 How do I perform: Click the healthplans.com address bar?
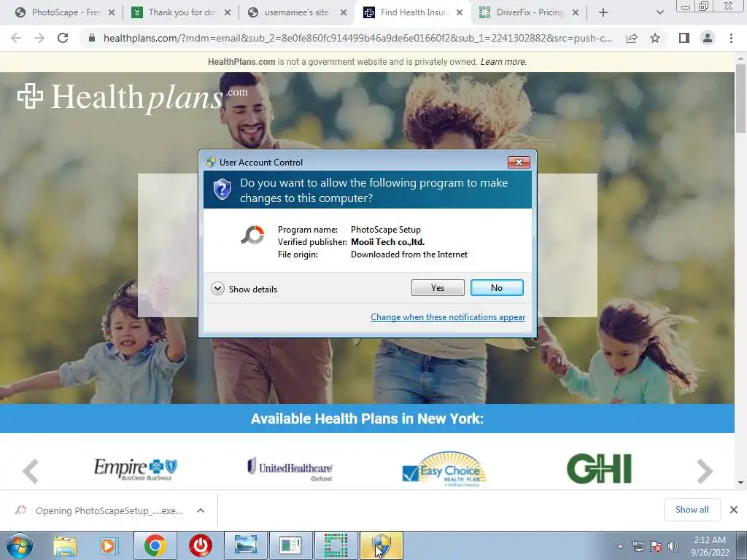[x=357, y=38]
